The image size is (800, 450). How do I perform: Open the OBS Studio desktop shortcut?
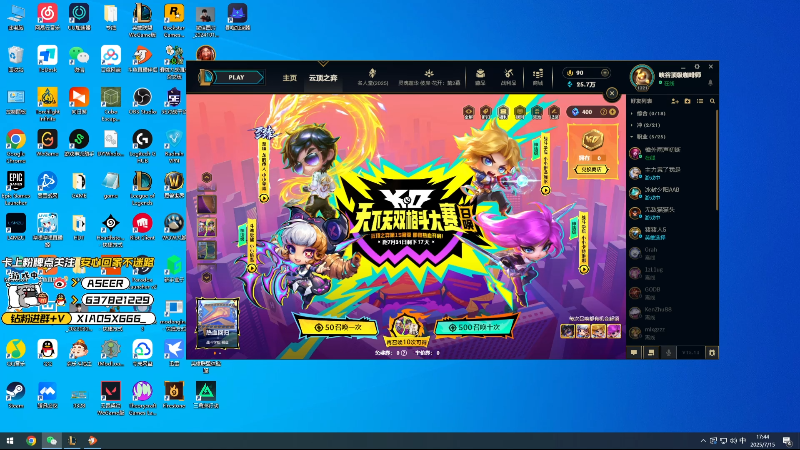coord(142,102)
